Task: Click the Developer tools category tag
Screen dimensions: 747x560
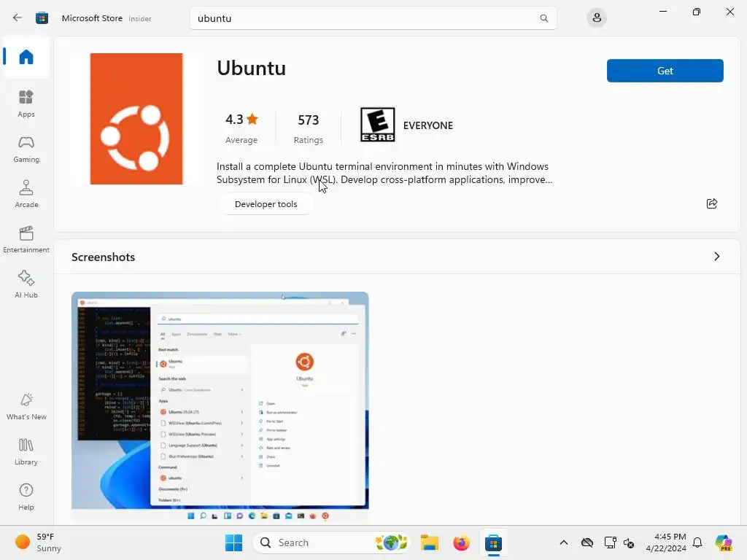Action: (x=266, y=204)
